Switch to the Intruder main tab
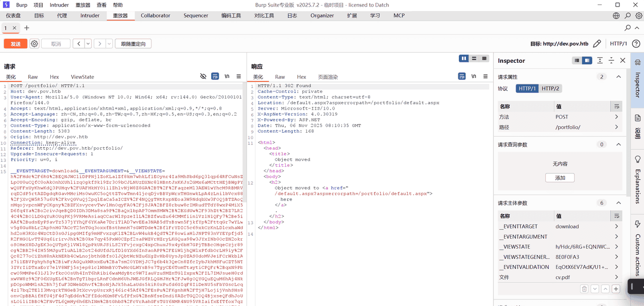Image resolution: width=644 pixels, height=306 pixels. [90, 16]
